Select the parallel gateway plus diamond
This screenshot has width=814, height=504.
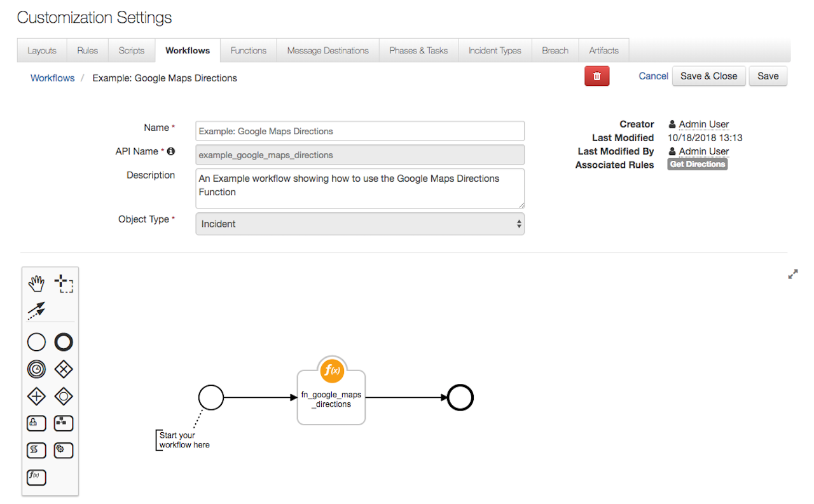pos(37,397)
